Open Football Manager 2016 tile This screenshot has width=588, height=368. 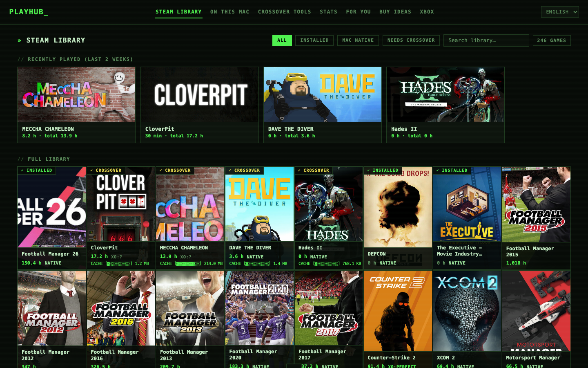pos(121,319)
